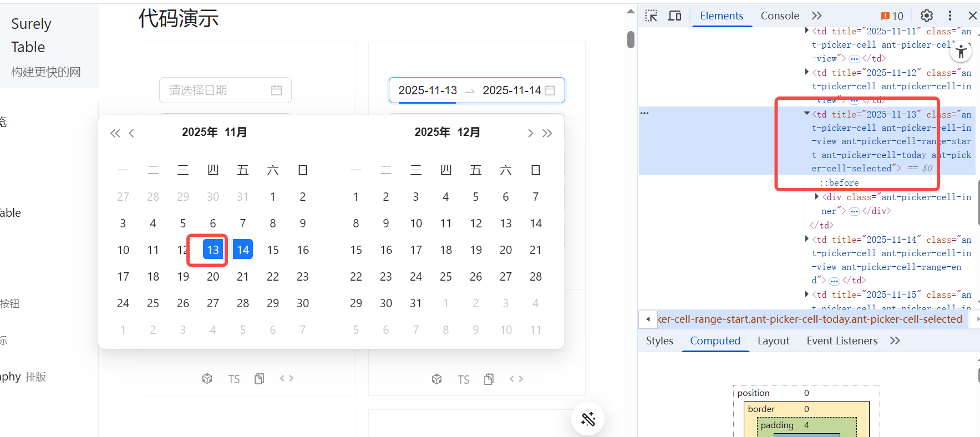Click the TS toggle under left demo

click(x=234, y=379)
